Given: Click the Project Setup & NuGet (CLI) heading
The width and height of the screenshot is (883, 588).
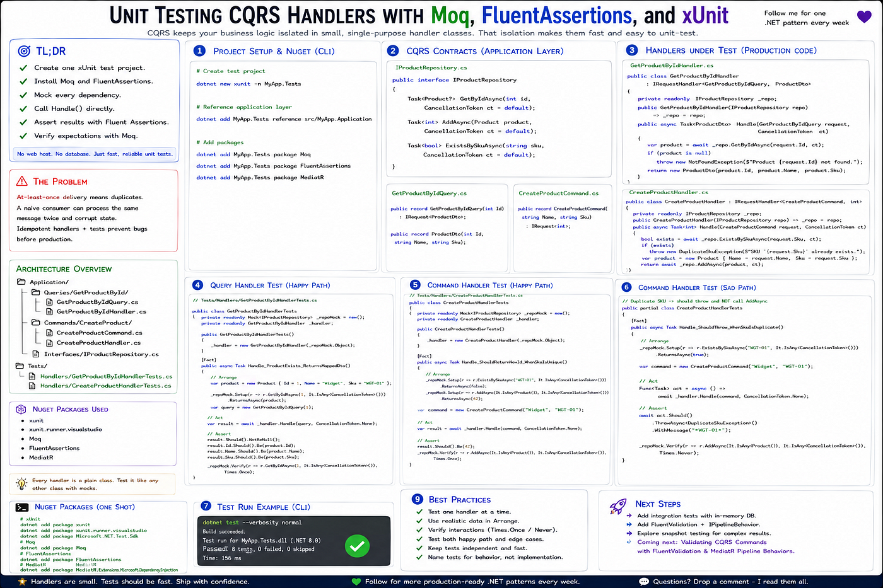Looking at the screenshot, I should 274,51.
